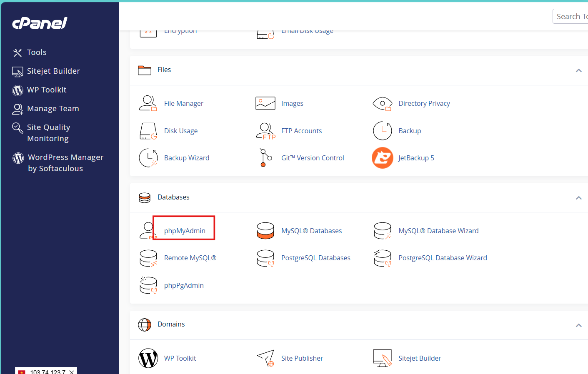Click the Tools wrench icon in sidebar
The image size is (588, 374).
tap(18, 53)
